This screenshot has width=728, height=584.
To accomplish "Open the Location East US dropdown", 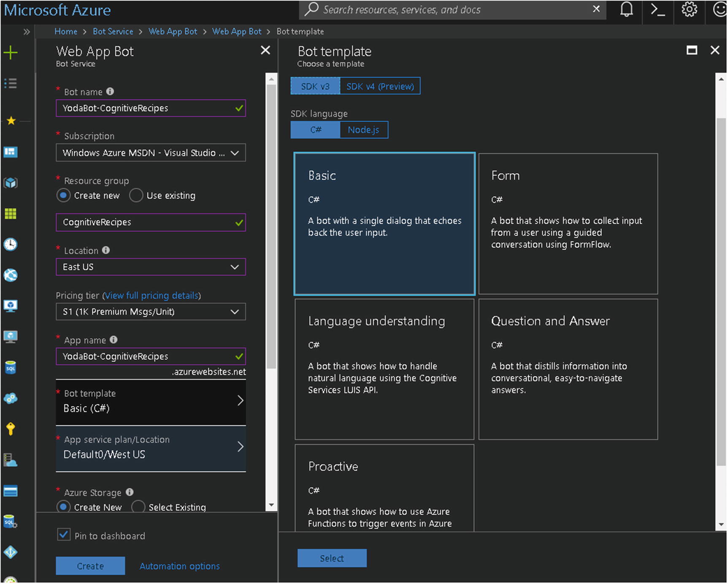I will tap(151, 267).
